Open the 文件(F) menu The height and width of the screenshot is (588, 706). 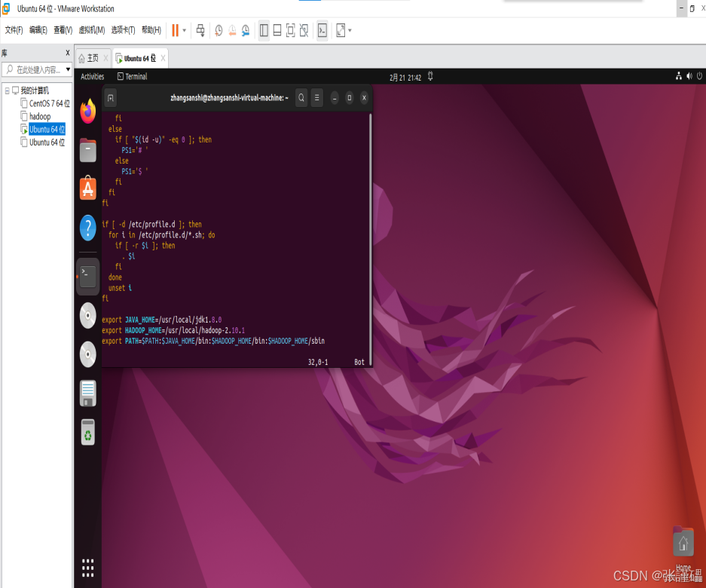point(14,30)
